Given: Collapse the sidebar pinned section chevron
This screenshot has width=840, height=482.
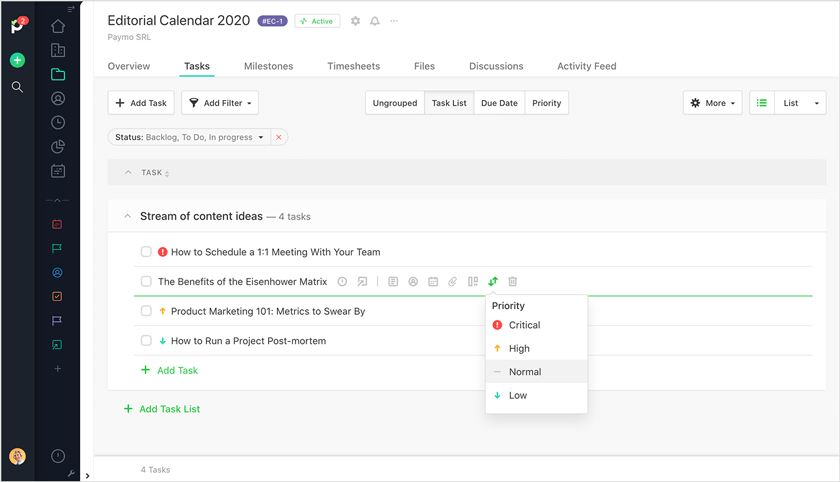Looking at the screenshot, I should pos(57,200).
